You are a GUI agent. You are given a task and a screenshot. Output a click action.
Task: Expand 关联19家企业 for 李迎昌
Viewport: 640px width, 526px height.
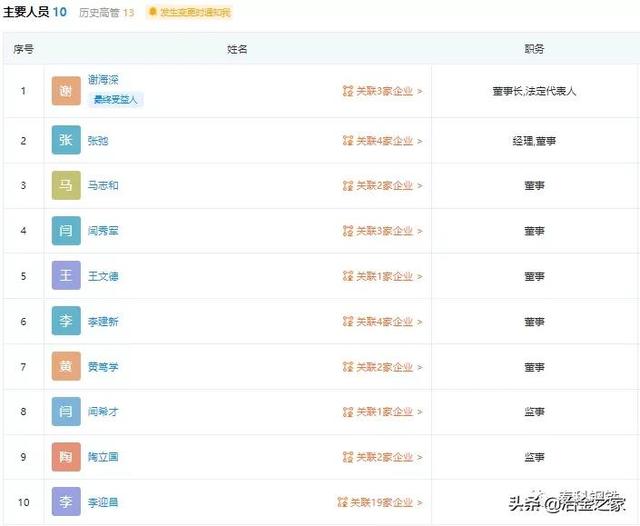[380, 502]
